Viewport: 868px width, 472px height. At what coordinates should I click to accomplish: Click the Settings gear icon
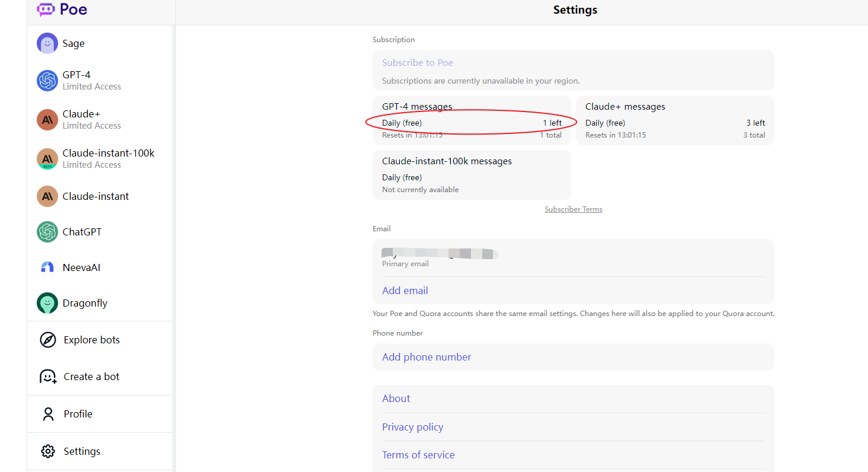coord(48,451)
